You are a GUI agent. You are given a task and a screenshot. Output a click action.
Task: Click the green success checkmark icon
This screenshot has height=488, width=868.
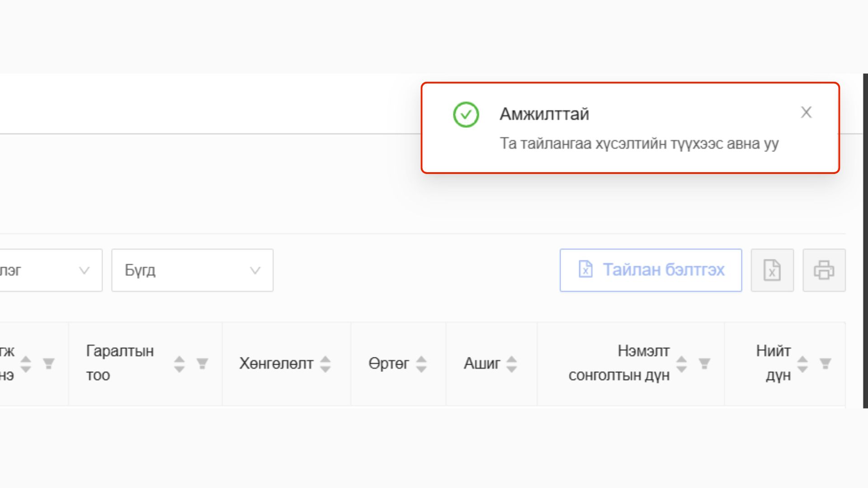pyautogui.click(x=466, y=115)
